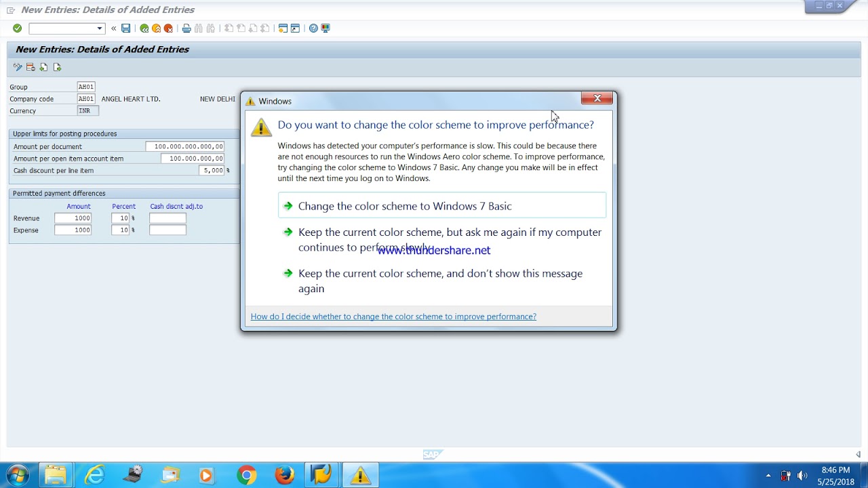868x488 pixels.
Task: Open the Windows Start menu
Action: click(x=18, y=475)
